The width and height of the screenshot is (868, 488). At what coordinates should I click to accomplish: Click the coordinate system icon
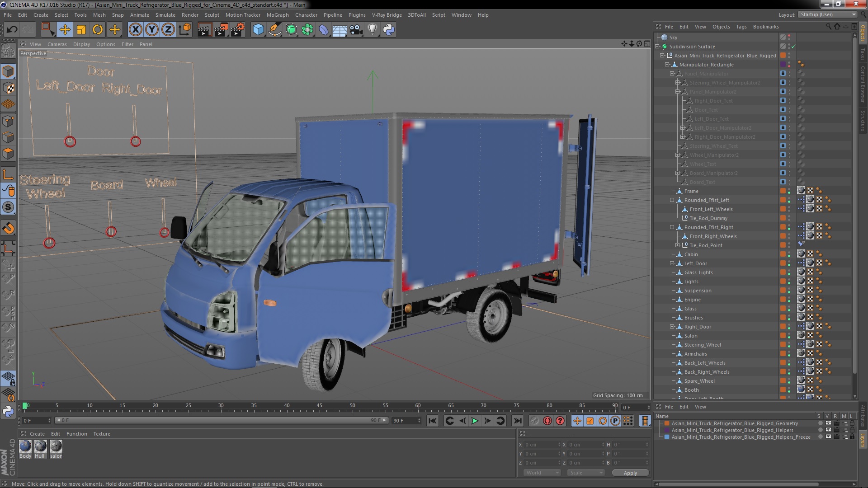(185, 30)
